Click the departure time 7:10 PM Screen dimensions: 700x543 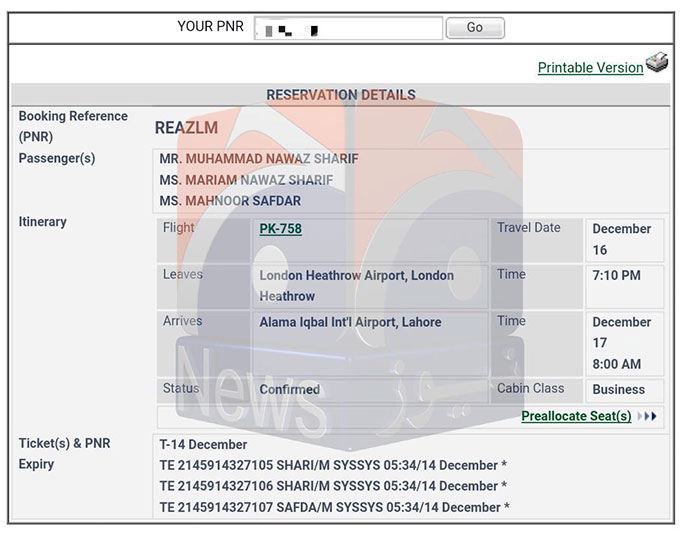click(x=617, y=275)
